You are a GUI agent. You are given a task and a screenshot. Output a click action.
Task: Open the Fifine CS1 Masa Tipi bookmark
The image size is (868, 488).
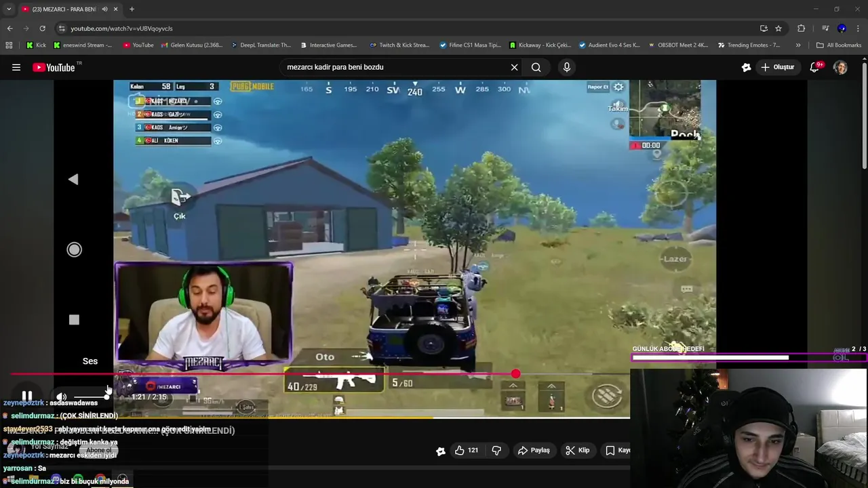coord(470,45)
